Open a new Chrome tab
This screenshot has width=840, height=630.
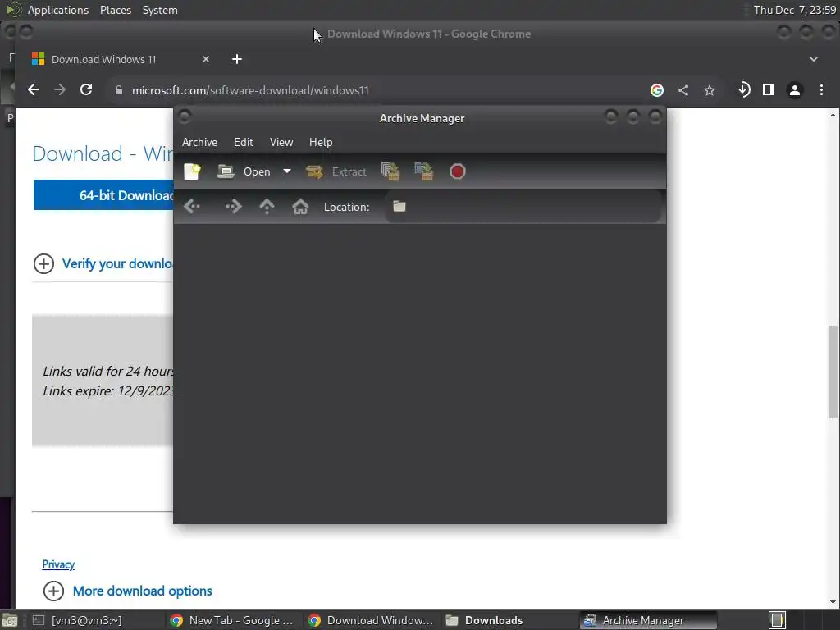tap(237, 59)
